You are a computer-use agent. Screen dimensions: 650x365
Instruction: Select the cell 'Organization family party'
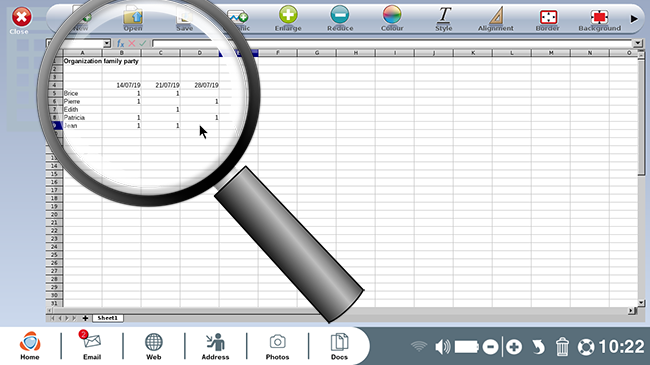tap(101, 61)
